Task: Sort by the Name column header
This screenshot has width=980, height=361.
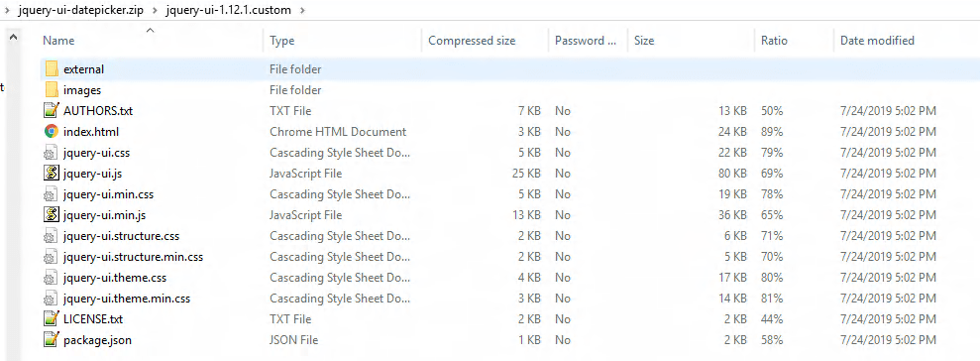Action: 58,41
